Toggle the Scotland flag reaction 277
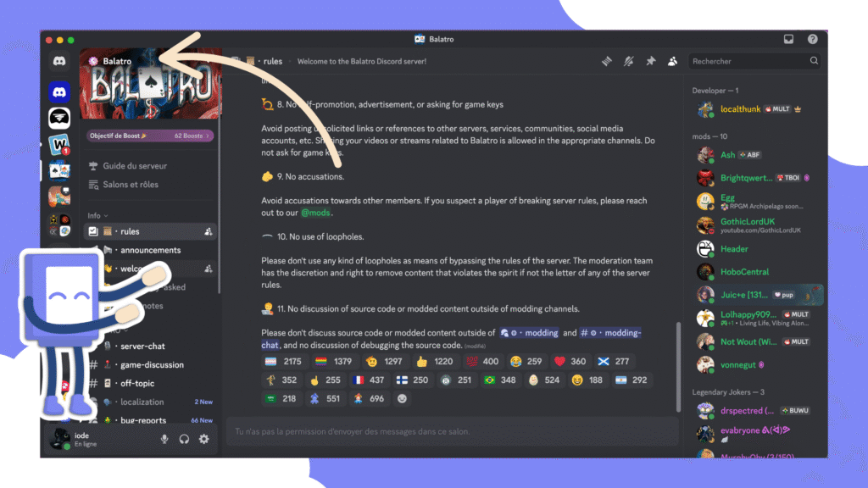This screenshot has height=488, width=868. (x=614, y=361)
